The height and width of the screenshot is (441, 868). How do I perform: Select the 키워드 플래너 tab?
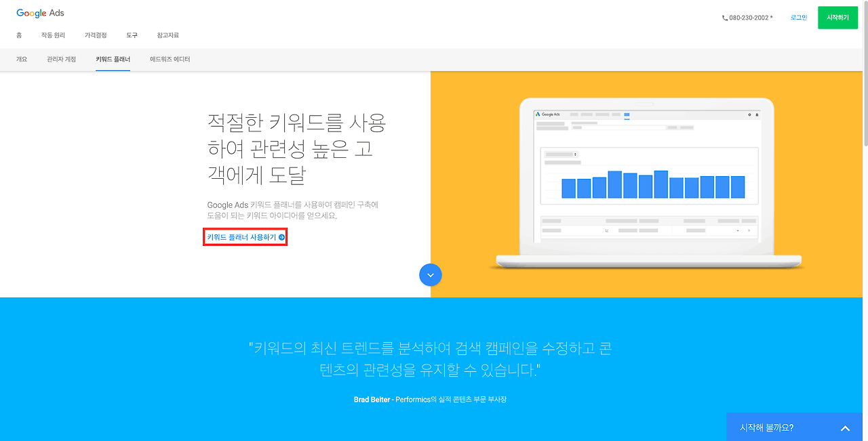pyautogui.click(x=113, y=59)
